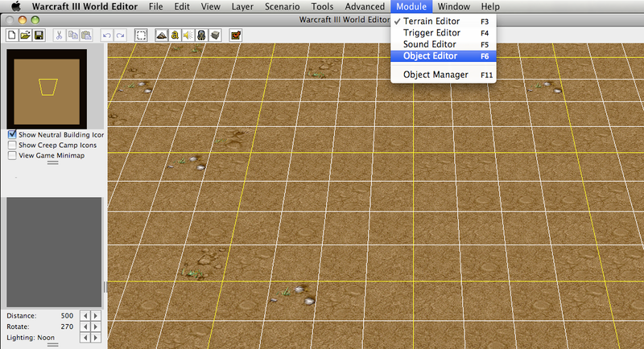
Task: Click the New Map toolbar icon
Action: point(12,35)
